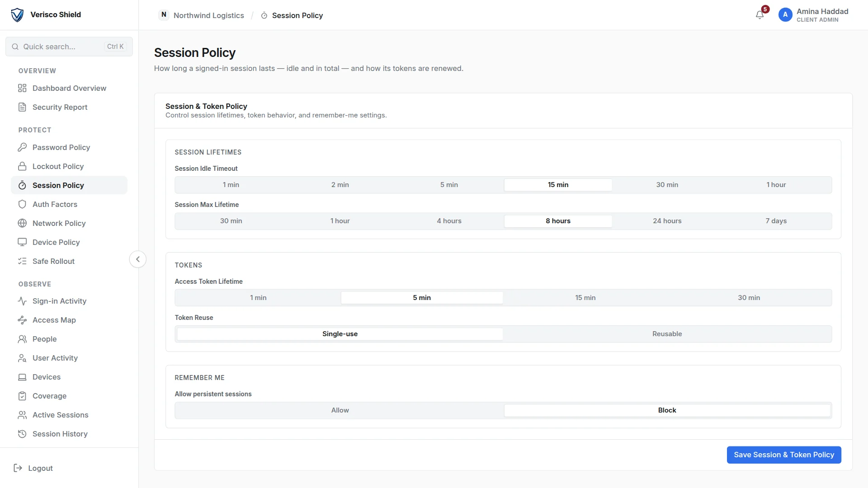Click the Sign-in Activity pulse icon
Image resolution: width=868 pixels, height=488 pixels.
click(22, 301)
